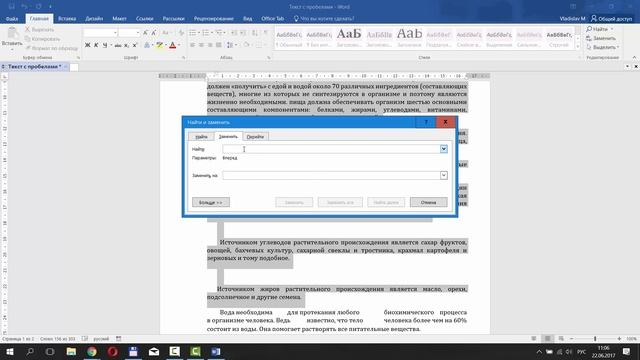Expand the Заменить на field dropdown arrow
640x360 pixels.
point(444,175)
